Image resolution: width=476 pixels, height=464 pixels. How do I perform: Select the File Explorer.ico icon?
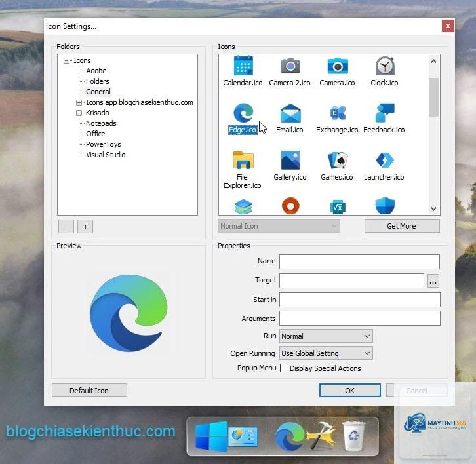click(x=243, y=160)
